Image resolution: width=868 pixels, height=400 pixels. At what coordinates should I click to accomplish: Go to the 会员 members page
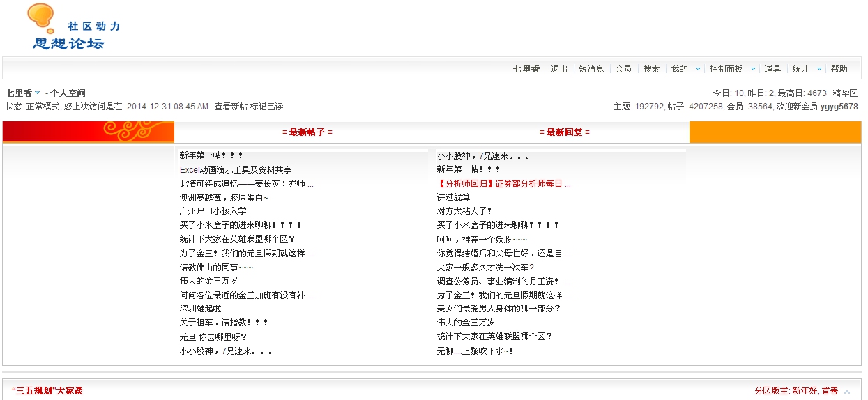pos(623,69)
